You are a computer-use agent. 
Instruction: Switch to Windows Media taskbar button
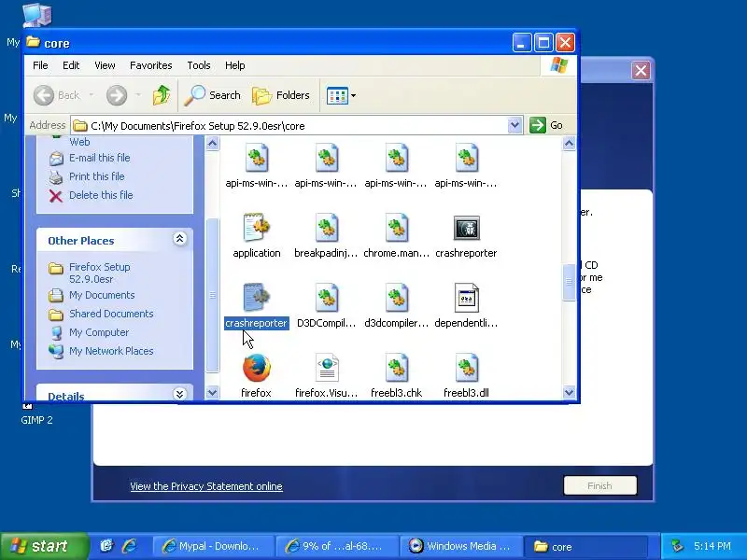(x=461, y=546)
